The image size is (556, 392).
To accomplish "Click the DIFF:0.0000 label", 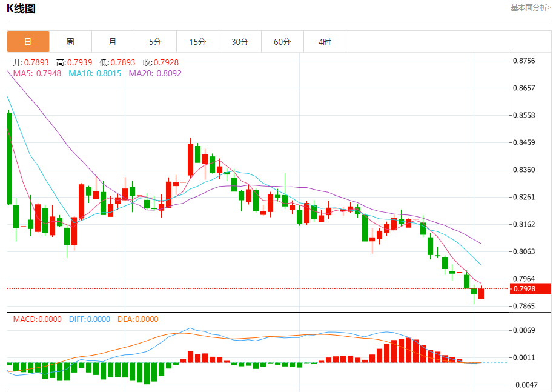I will coord(90,319).
